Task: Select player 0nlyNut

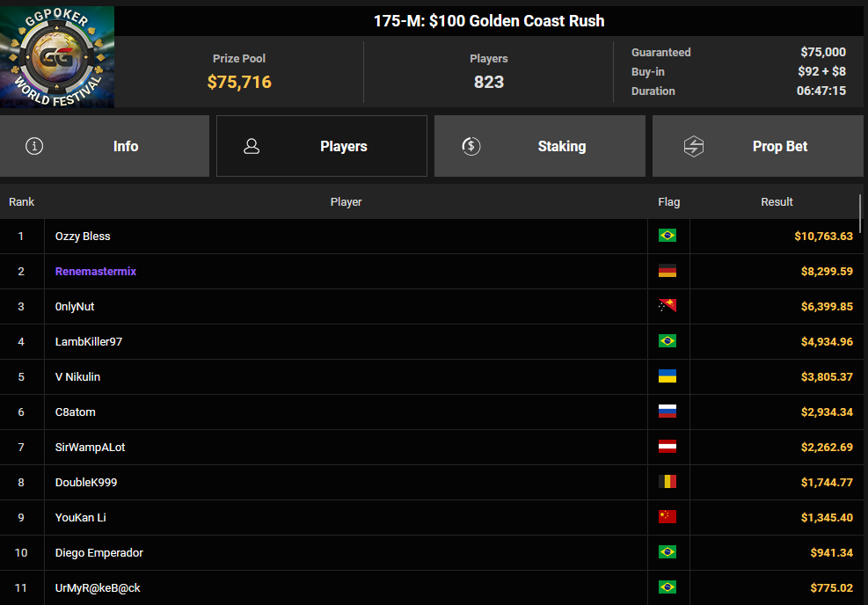Action: (75, 307)
